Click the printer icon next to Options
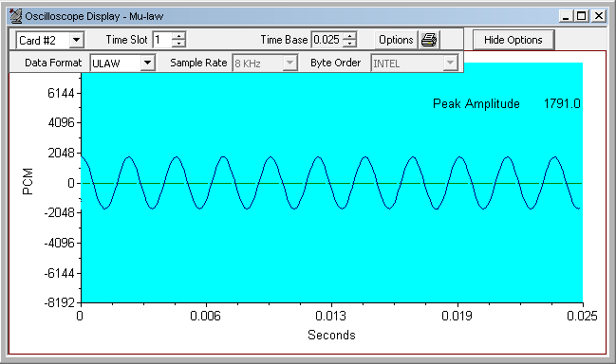The height and width of the screenshot is (364, 616). [429, 40]
